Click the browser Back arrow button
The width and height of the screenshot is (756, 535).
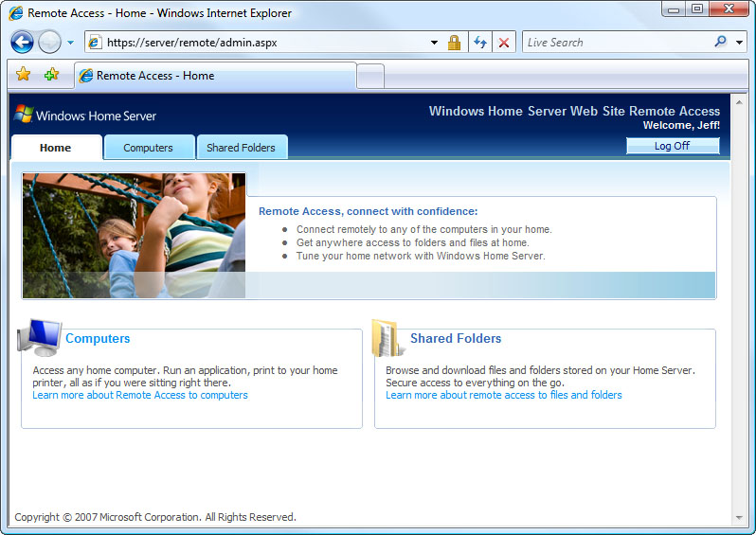point(22,43)
